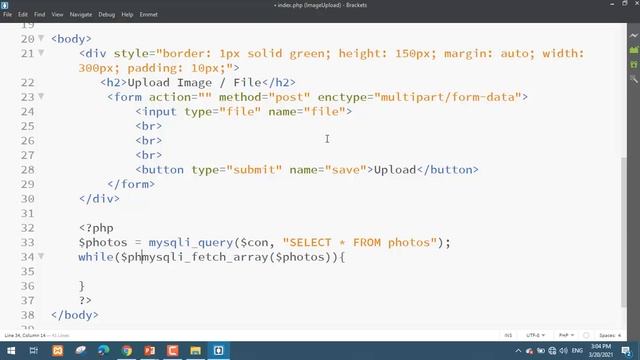Click the battery icon in system tray
The image size is (640, 360).
541,351
